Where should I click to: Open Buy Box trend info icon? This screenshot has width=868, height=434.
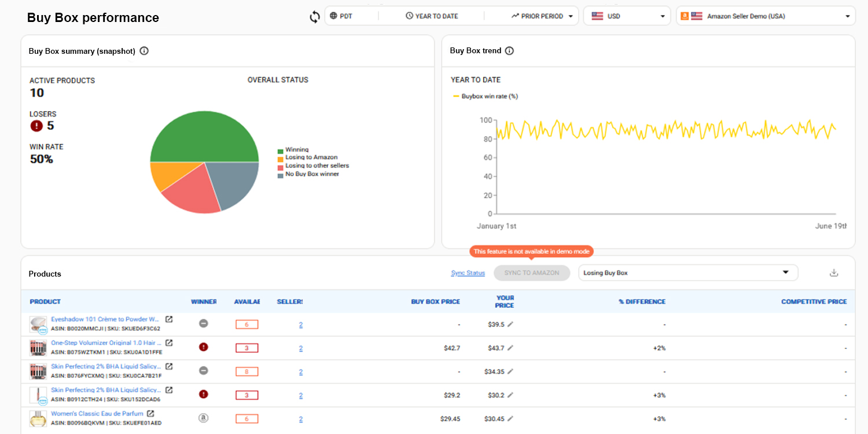(x=509, y=51)
